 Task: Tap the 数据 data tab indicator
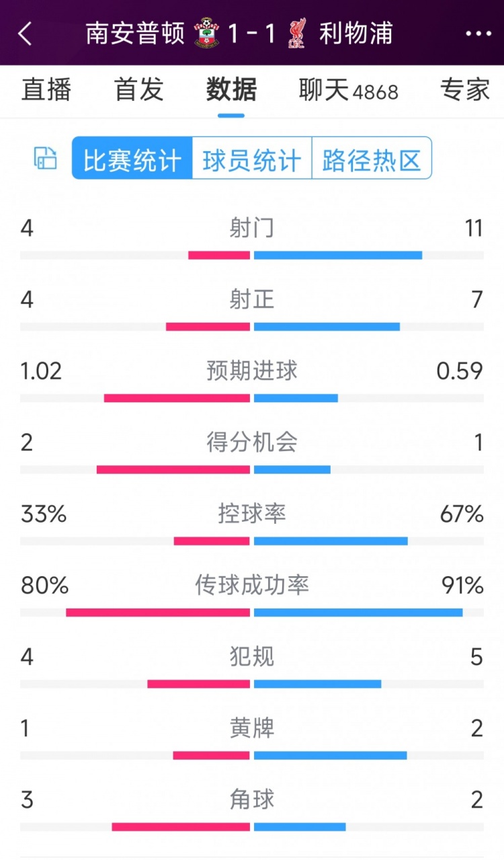pyautogui.click(x=230, y=91)
